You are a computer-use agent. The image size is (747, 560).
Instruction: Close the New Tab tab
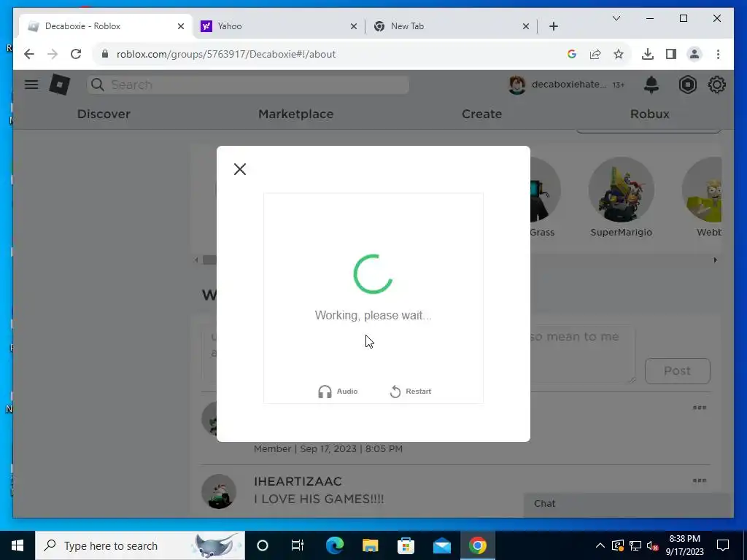click(x=526, y=26)
